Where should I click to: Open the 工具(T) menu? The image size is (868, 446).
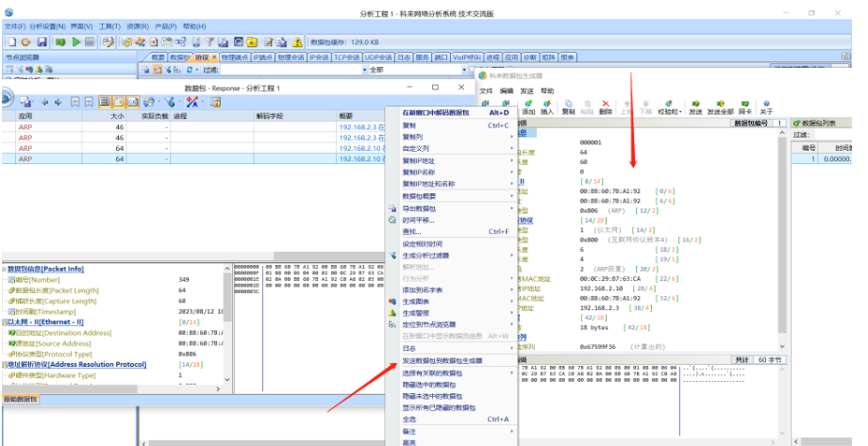click(x=109, y=26)
